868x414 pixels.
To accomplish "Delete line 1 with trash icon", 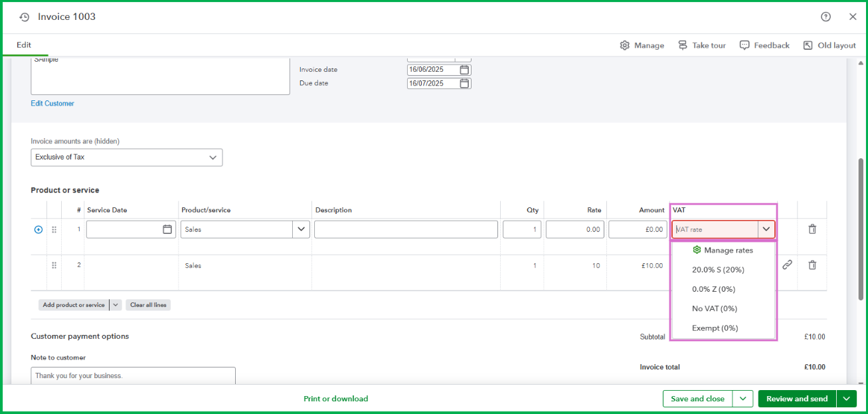I will pos(812,229).
